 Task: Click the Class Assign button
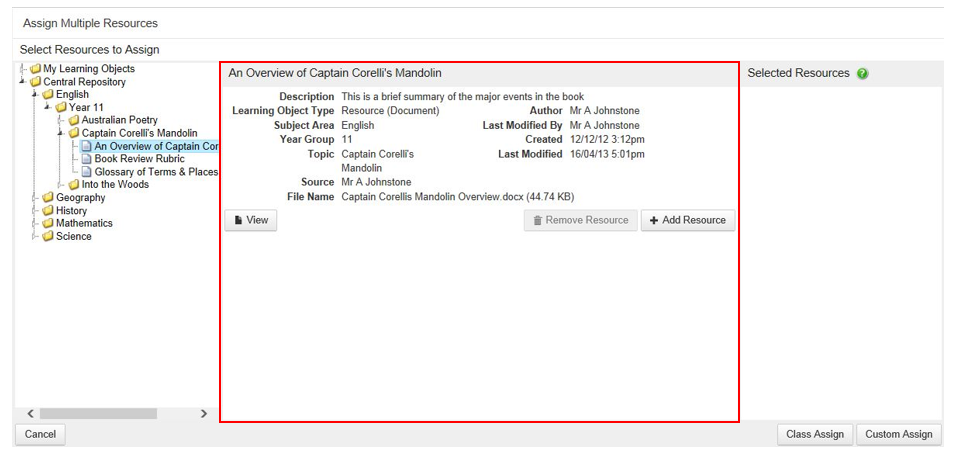pos(815,434)
